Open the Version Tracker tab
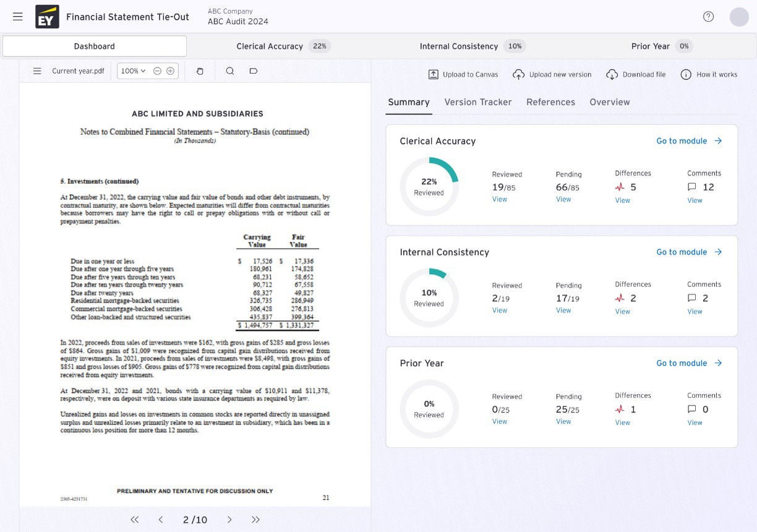Viewport: 757px width, 532px height. coord(477,102)
